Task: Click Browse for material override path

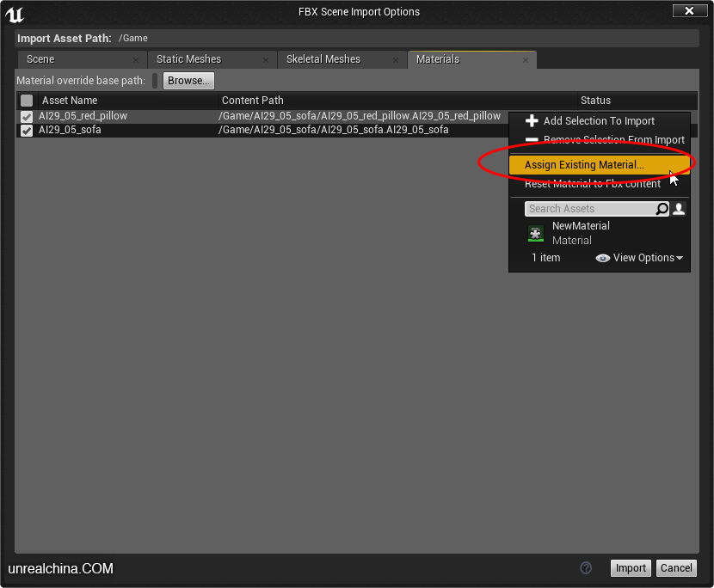Action: (188, 81)
